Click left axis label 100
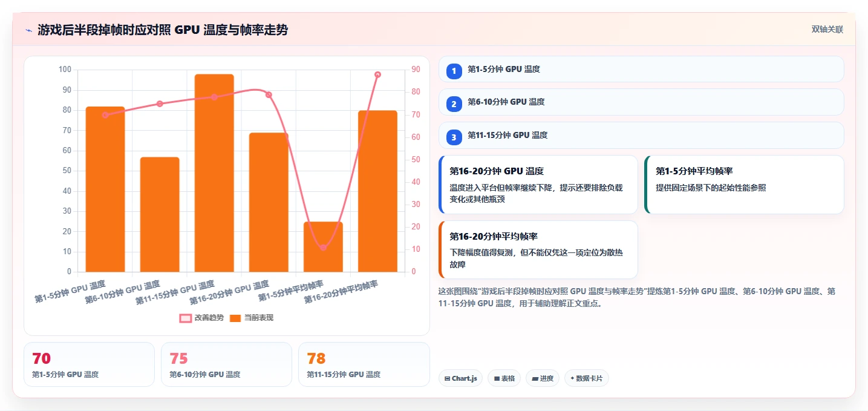This screenshot has width=868, height=411. click(x=65, y=70)
